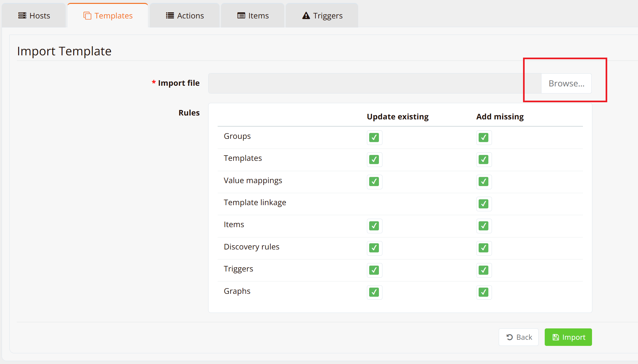
Task: Go to the Items tab
Action: (x=253, y=16)
